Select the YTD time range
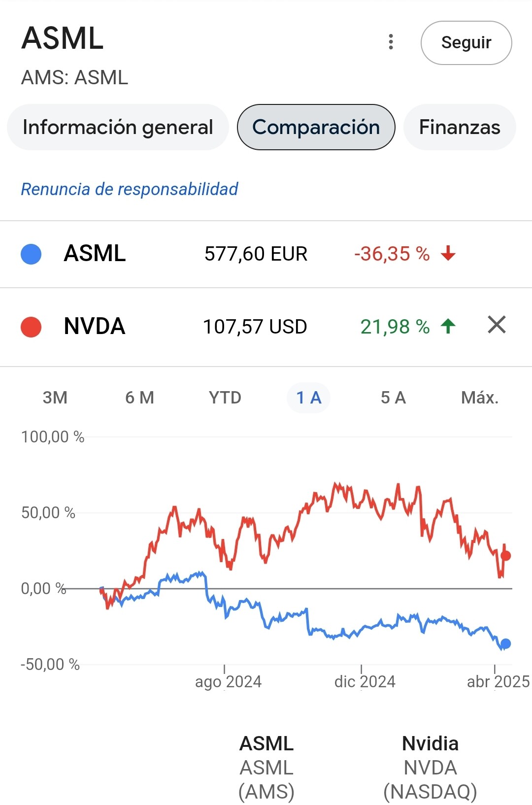Viewport: 532px width, 805px height. [225, 398]
